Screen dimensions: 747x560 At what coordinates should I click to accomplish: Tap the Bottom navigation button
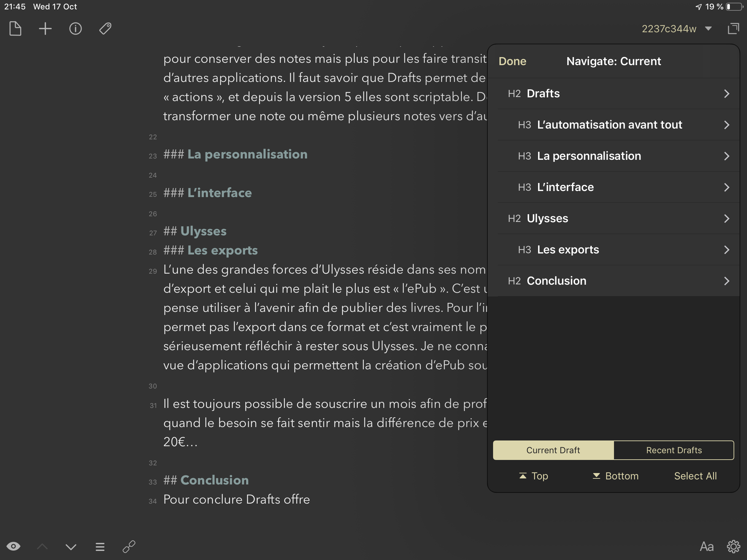point(616,476)
